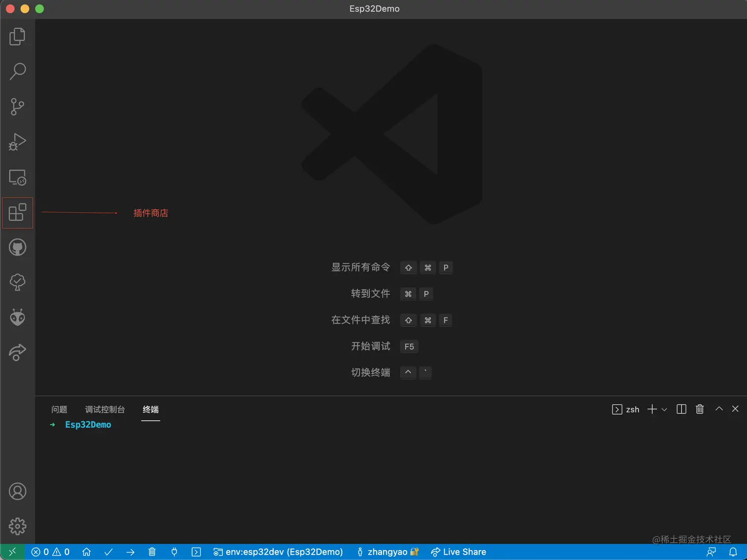
Task: Open the new terminal profile dropdown arrow
Action: 664,409
